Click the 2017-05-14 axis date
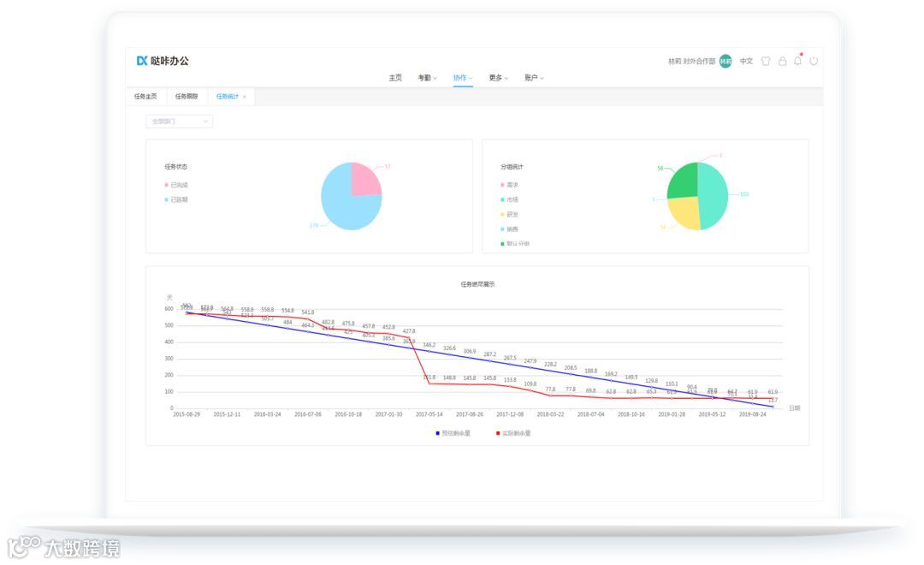924x565 pixels. click(429, 414)
